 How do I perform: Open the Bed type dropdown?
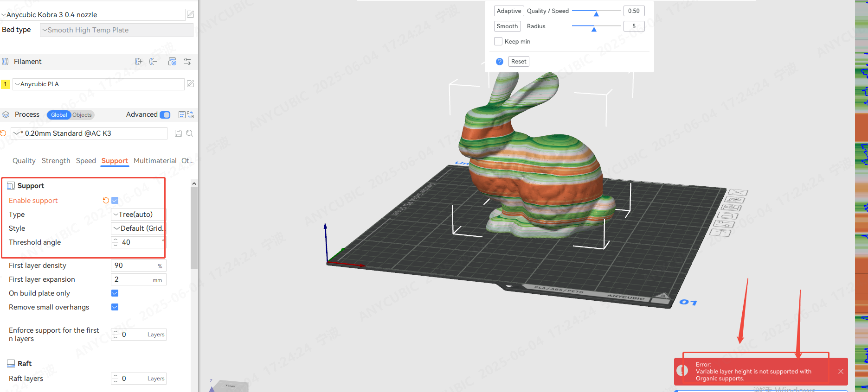point(116,30)
